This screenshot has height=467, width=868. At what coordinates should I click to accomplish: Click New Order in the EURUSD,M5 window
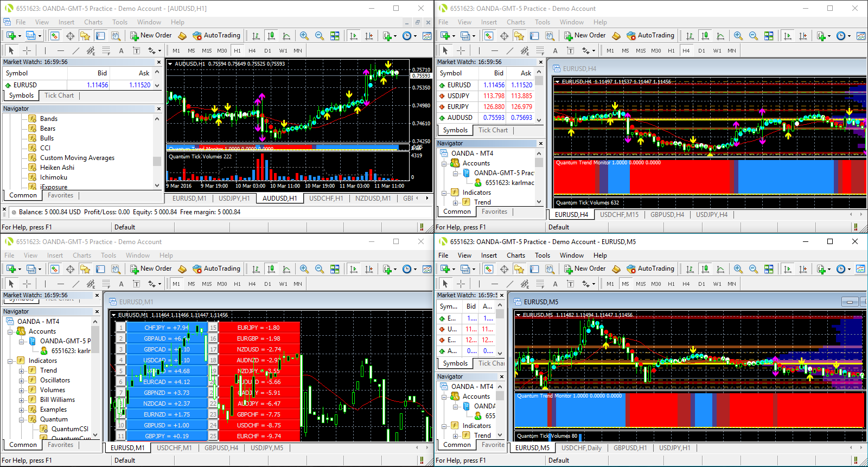[x=585, y=268]
